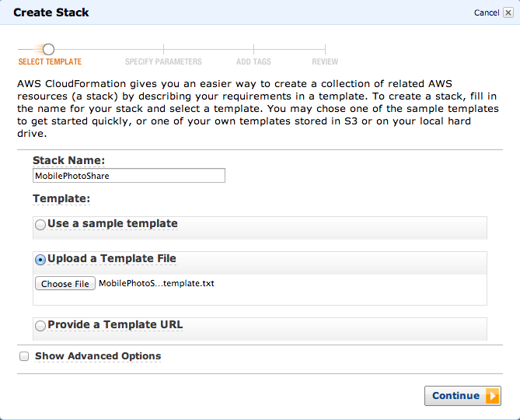Click the Stack Name input field
Screen dimensions: 520x420
(x=129, y=176)
